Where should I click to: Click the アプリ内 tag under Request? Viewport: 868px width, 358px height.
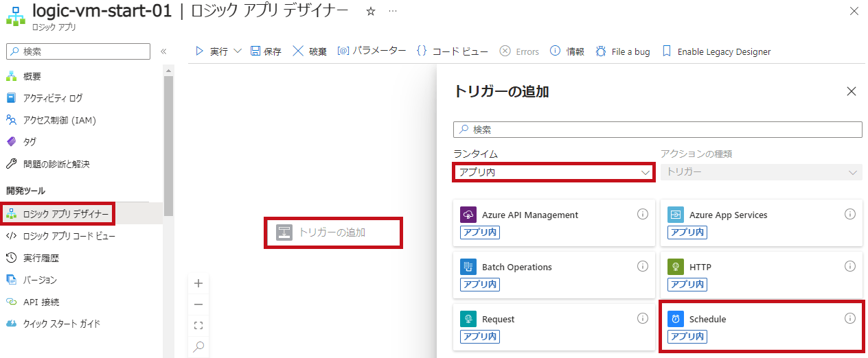[480, 337]
